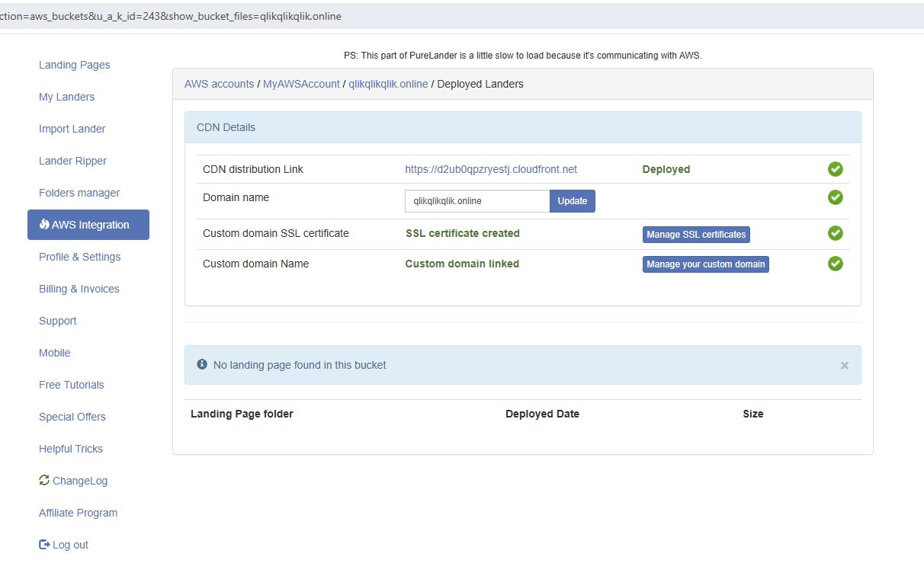Click the Domain name text field
924x563 pixels.
click(x=477, y=201)
